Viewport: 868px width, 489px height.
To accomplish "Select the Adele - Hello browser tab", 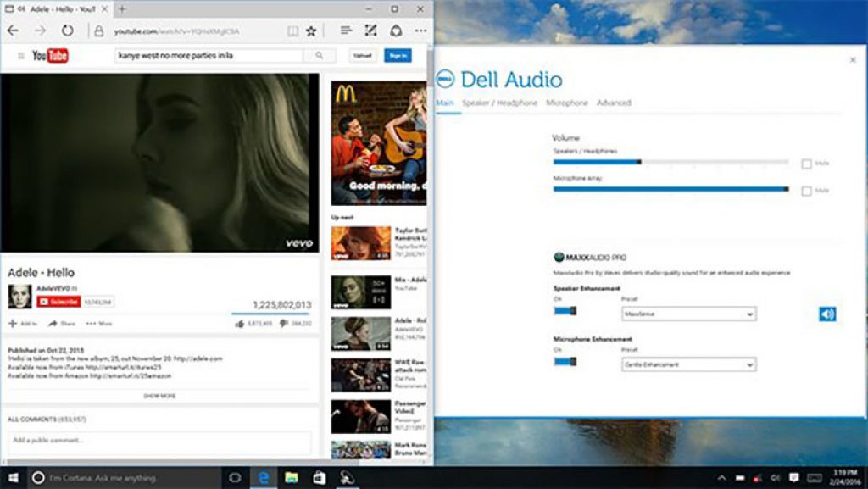I will pyautogui.click(x=57, y=9).
